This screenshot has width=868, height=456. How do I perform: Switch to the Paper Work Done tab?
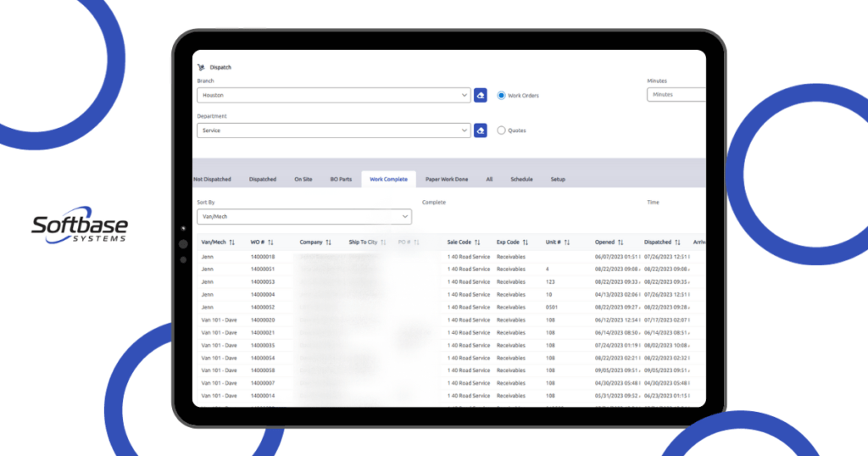(x=447, y=180)
